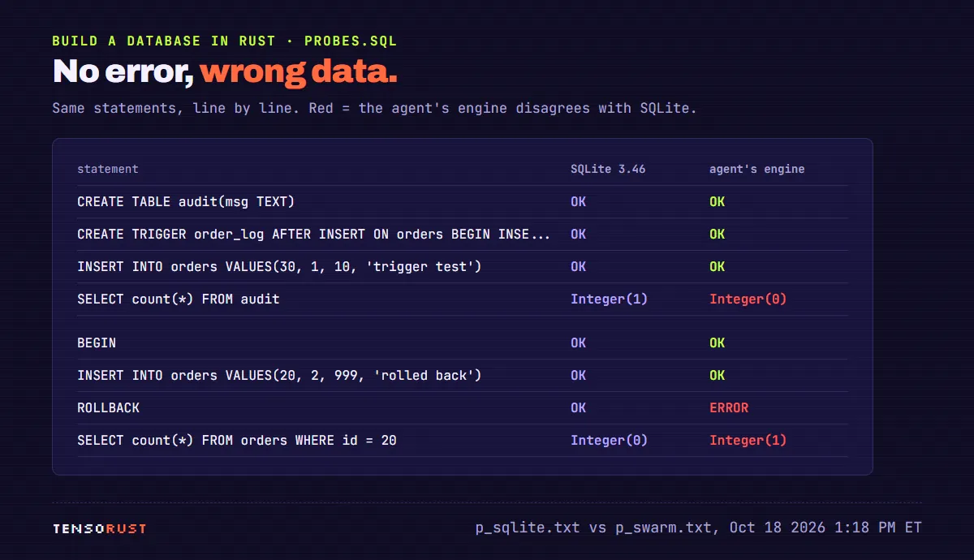Click SQLite 'OK' in the ROLLBACK row

(578, 407)
